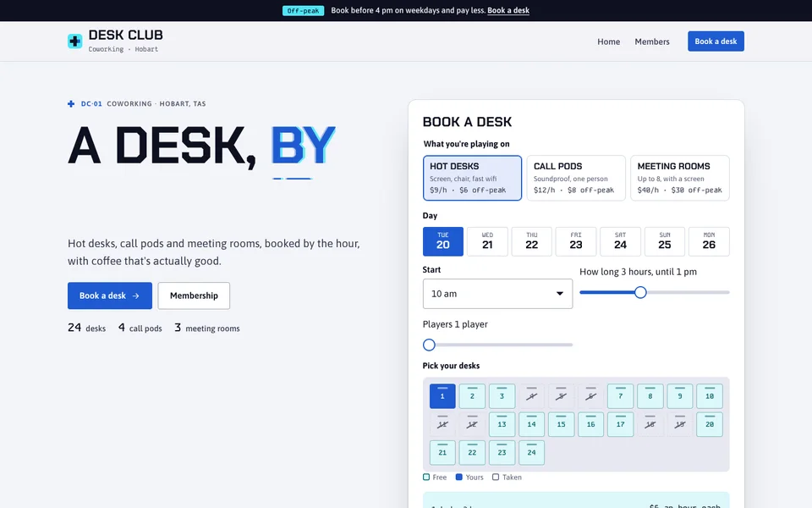This screenshot has height=508, width=812.
Task: Pick desk 9
Action: [680, 396]
